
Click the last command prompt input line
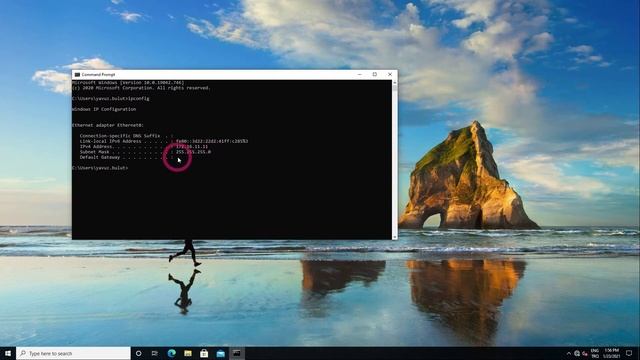point(100,168)
